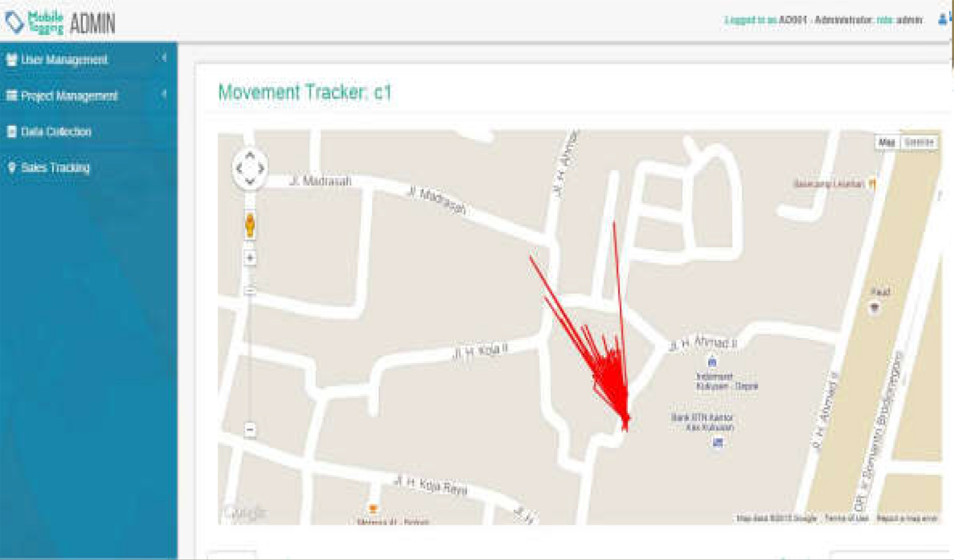Click the map zoom slider track
Screen dimensions: 954x560
tap(250, 344)
